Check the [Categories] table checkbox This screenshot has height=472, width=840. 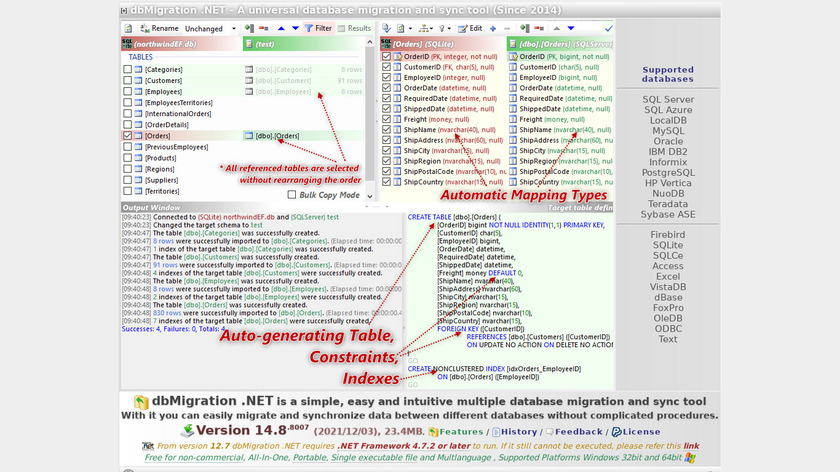128,69
